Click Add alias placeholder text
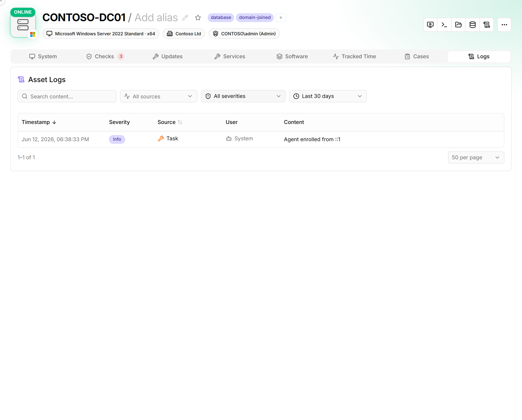The width and height of the screenshot is (522, 420). pyautogui.click(x=156, y=18)
